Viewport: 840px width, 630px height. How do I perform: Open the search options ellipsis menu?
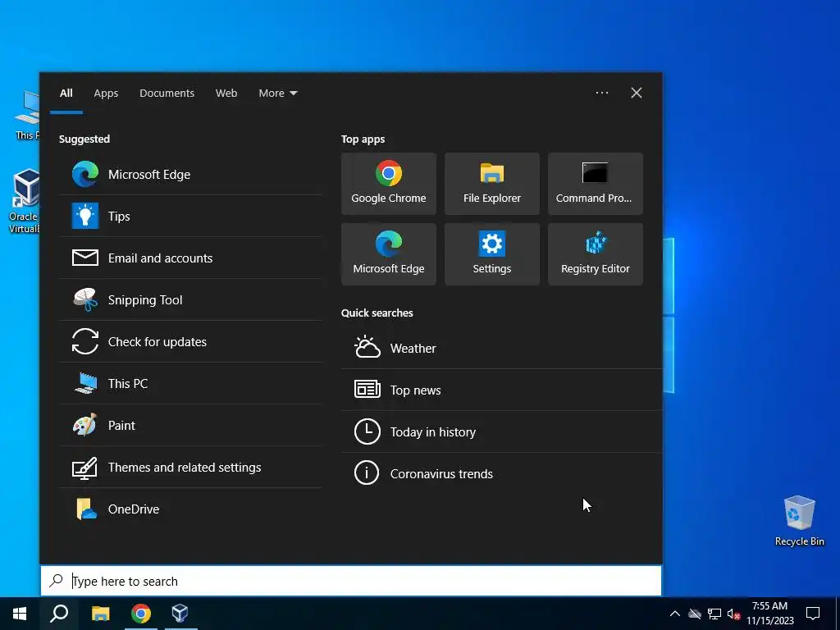point(601,93)
